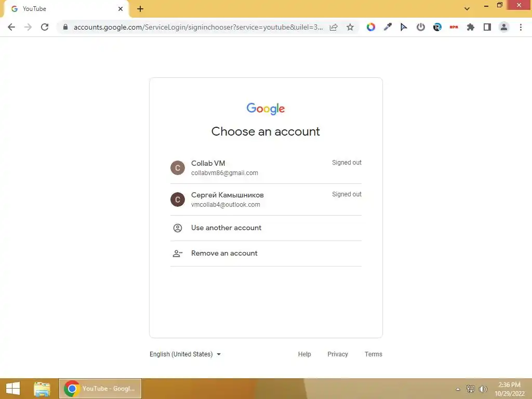Screen dimensions: 532x399
Task: Select Remove an account
Action: pos(265,254)
